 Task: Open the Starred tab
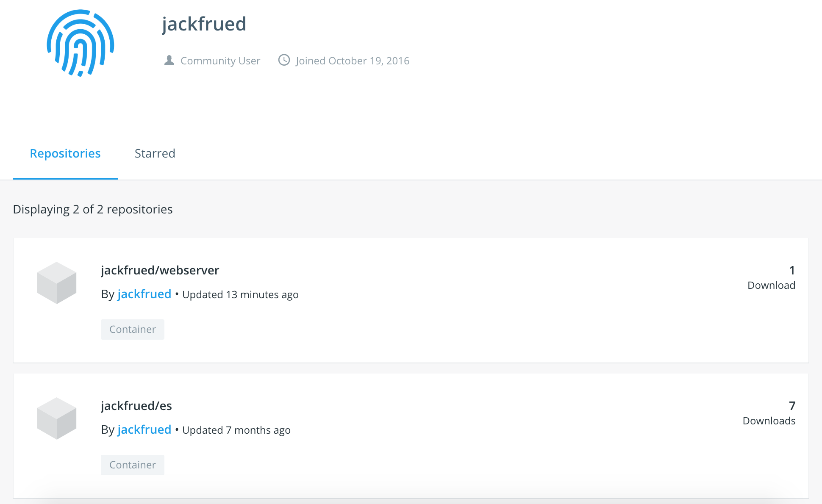pyautogui.click(x=155, y=153)
